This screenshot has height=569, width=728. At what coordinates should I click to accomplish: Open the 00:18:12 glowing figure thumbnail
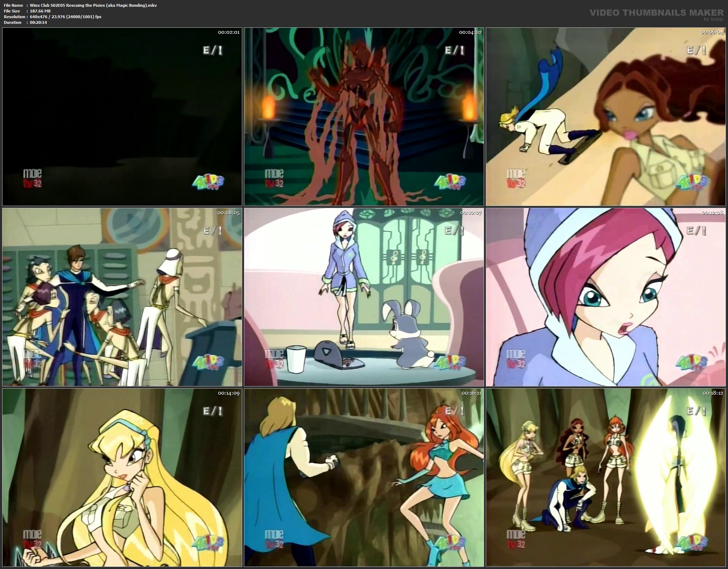tap(606, 478)
